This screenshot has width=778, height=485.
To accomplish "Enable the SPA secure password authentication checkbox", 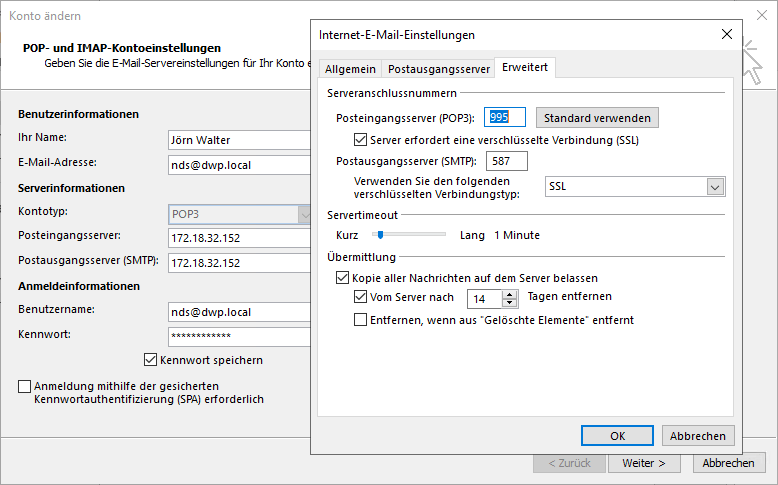I will point(25,386).
